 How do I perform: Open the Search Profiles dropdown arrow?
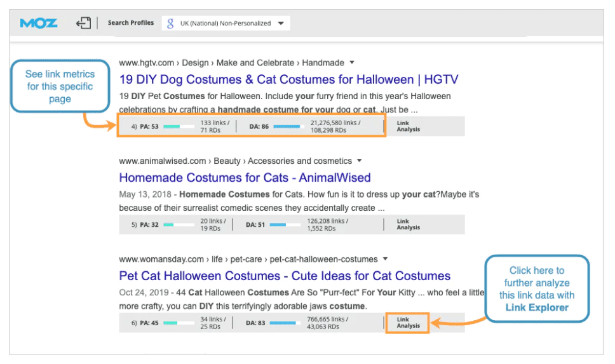point(281,23)
